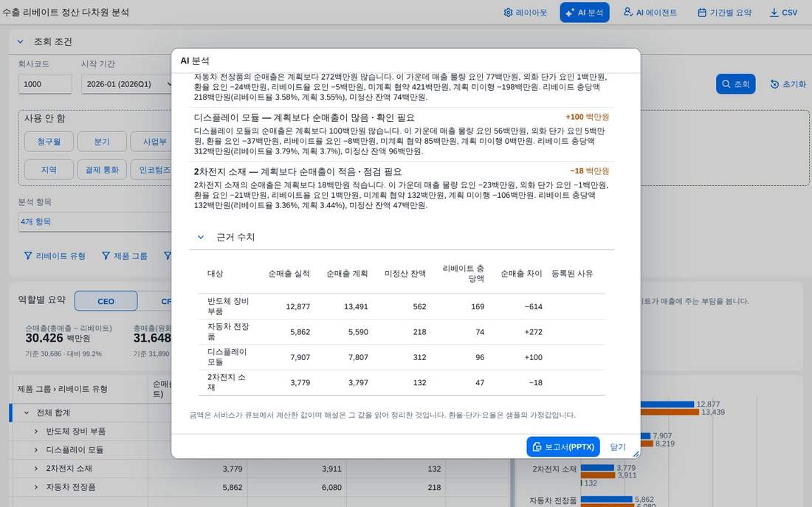Expand the 디스플레이 모듈 tree row
The image size is (812, 507).
[x=35, y=450]
